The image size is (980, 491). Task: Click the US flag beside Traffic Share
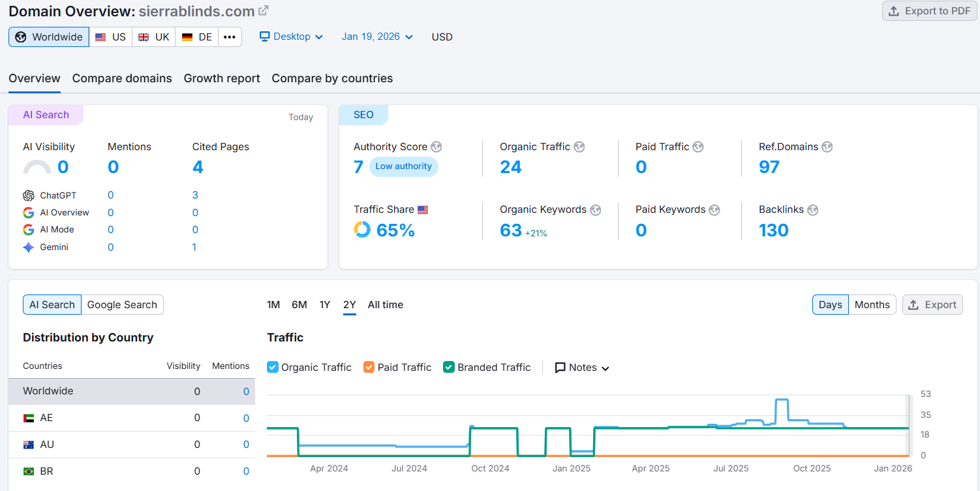coord(423,209)
